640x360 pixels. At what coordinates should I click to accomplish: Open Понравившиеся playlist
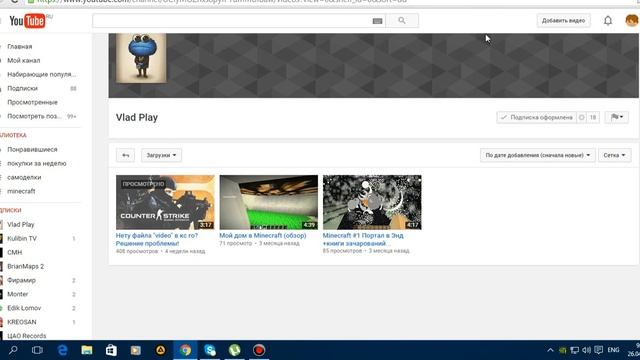32,149
